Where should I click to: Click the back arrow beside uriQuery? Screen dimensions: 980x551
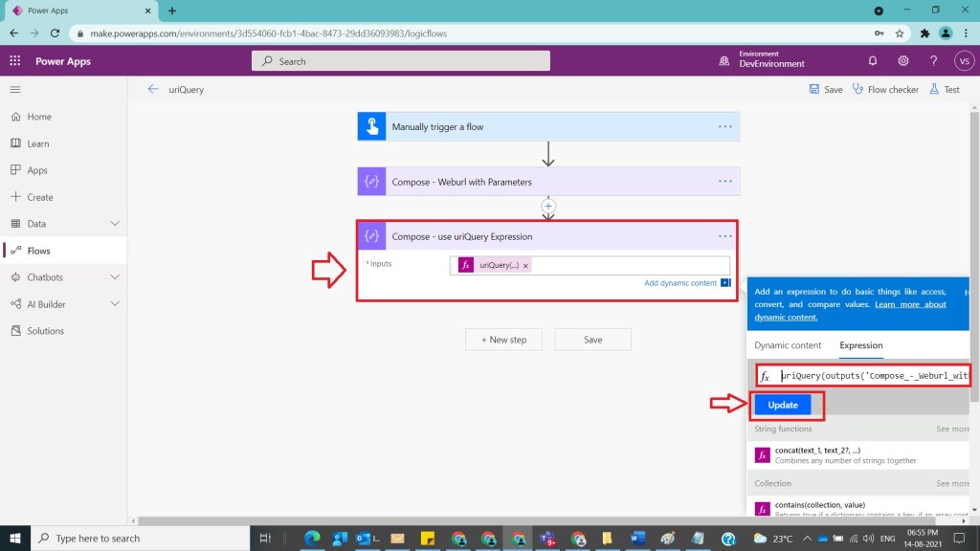point(153,90)
